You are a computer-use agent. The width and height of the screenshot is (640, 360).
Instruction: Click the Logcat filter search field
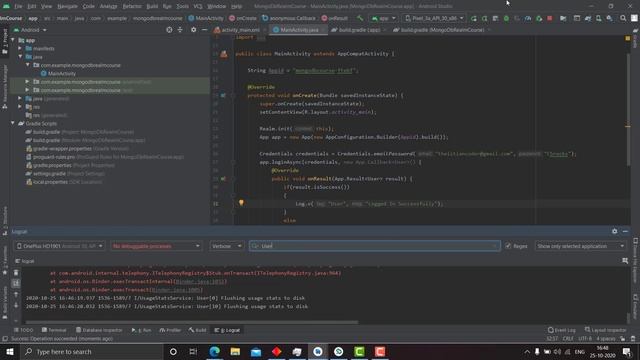tap(375, 246)
